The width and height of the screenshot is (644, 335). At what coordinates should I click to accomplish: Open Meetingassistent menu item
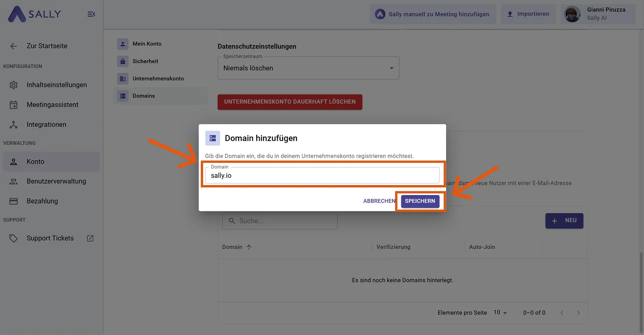51,105
